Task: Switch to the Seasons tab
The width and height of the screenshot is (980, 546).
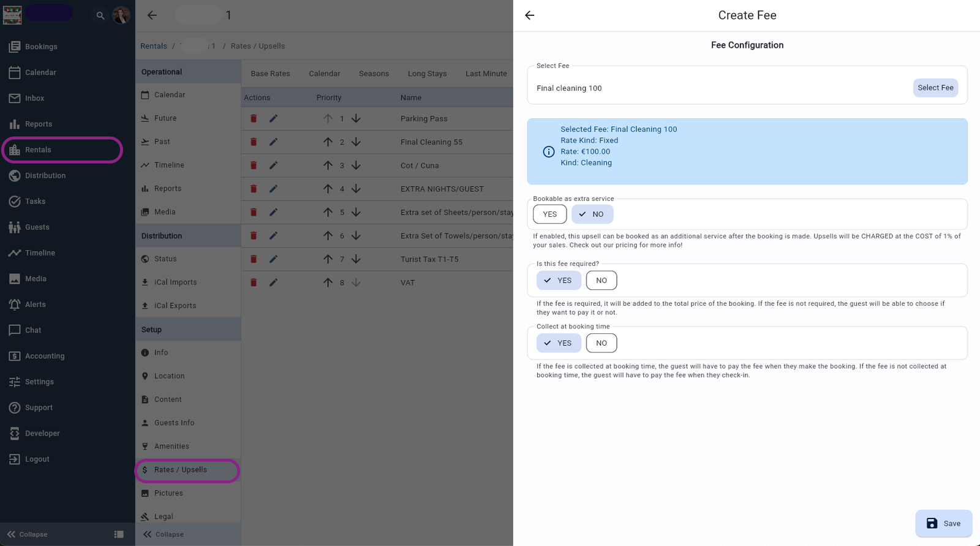Action: click(374, 74)
